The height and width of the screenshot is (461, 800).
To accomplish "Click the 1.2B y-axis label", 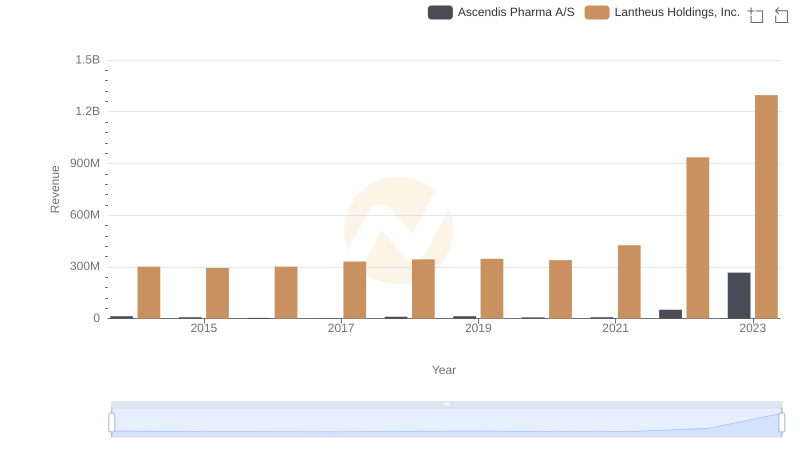I will coord(88,111).
